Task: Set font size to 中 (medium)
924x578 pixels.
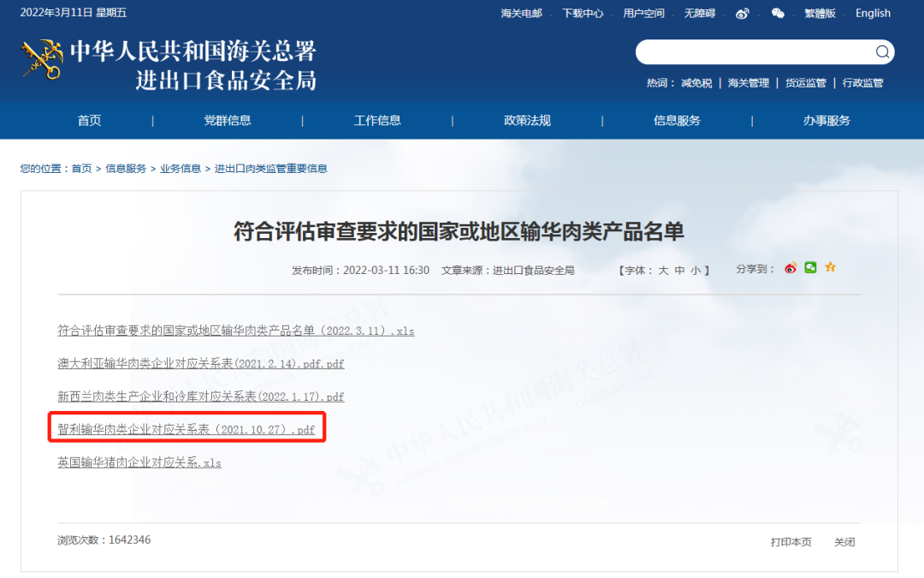Action: click(679, 271)
